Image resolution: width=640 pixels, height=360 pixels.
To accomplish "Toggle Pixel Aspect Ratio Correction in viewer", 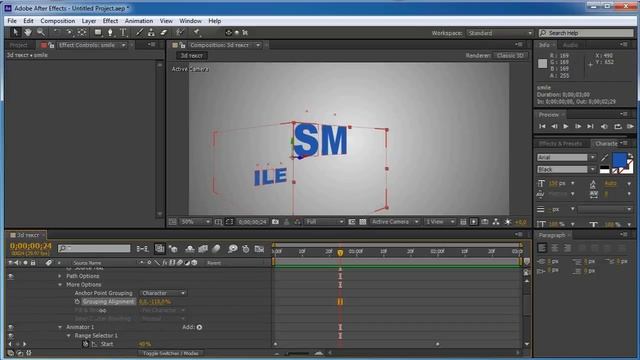I will click(463, 222).
